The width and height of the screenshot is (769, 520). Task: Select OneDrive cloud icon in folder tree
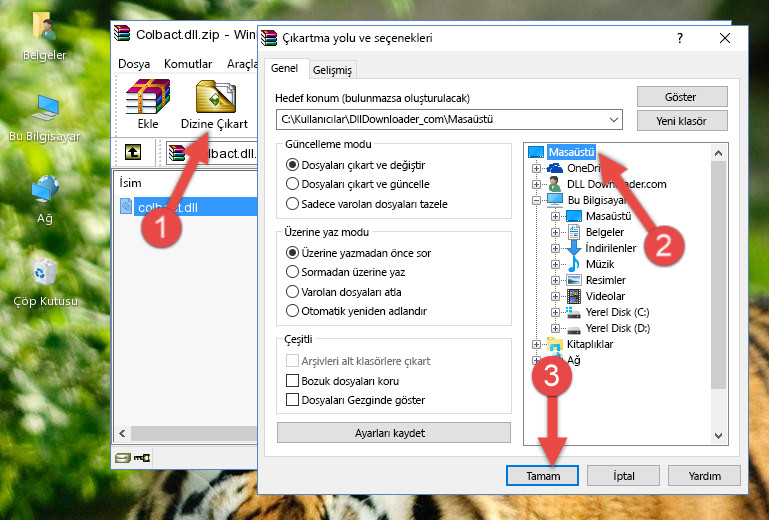tap(555, 168)
